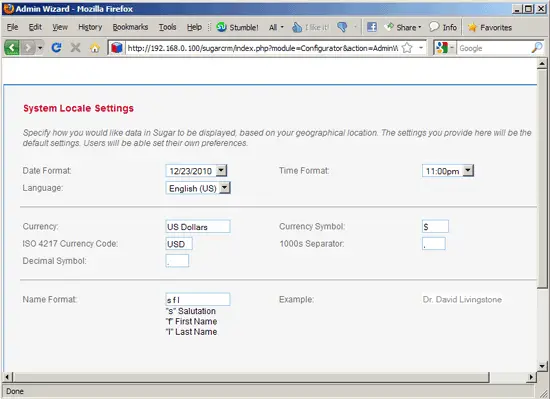
Task: Click the "s" Salutation hint text
Action: tap(190, 311)
